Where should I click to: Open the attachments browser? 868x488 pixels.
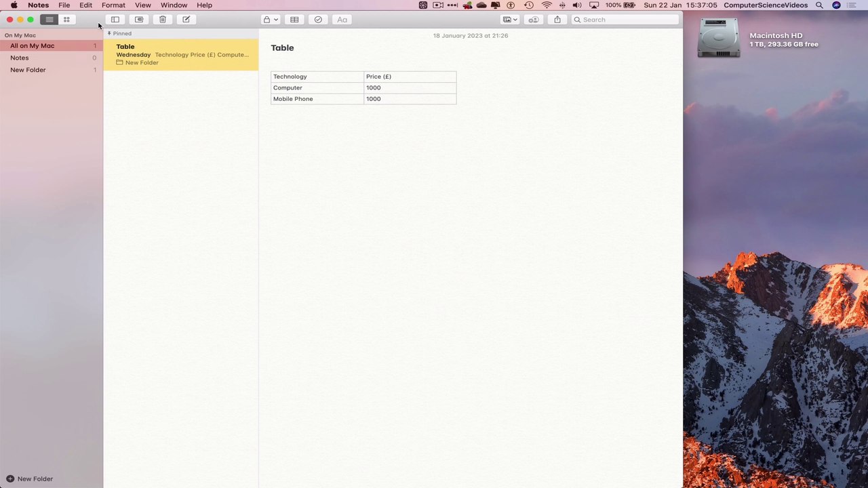[139, 20]
